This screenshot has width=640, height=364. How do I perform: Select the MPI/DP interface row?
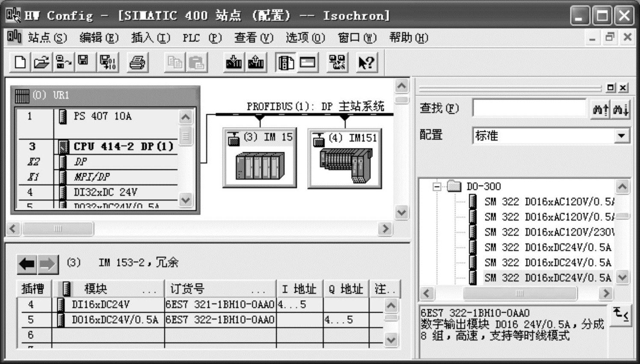[x=97, y=177]
